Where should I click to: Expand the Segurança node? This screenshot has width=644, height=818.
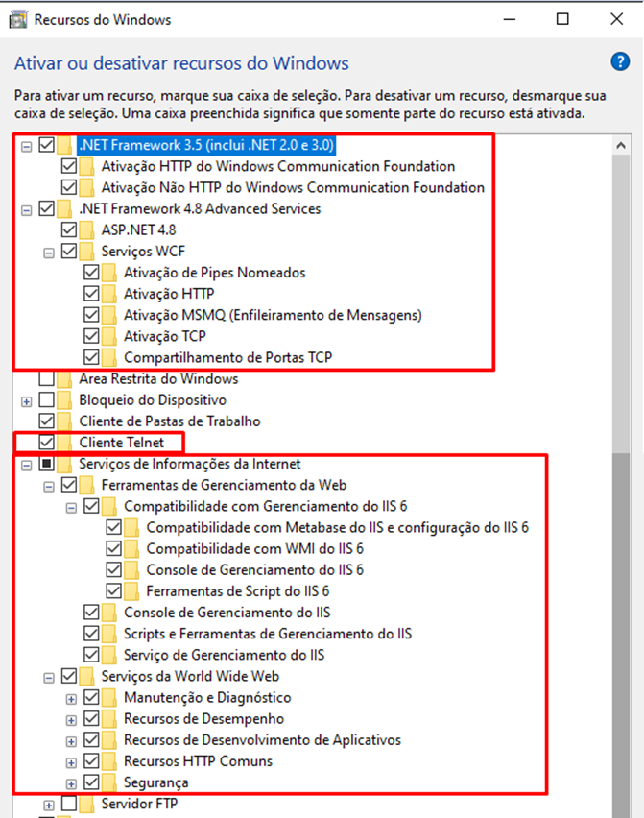71,784
